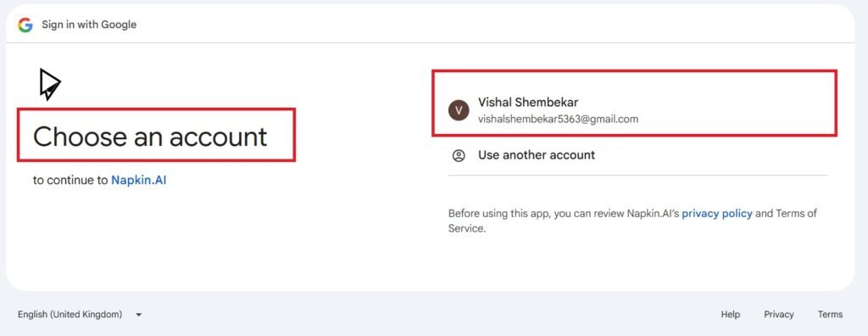The width and height of the screenshot is (868, 336).
Task: Open the Terms footer link
Action: [831, 315]
